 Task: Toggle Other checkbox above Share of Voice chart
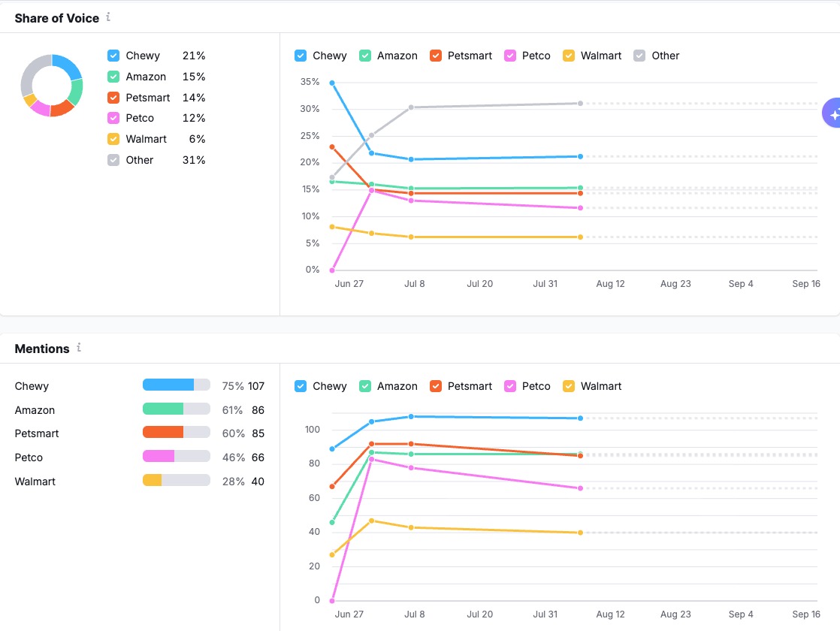[x=639, y=56]
